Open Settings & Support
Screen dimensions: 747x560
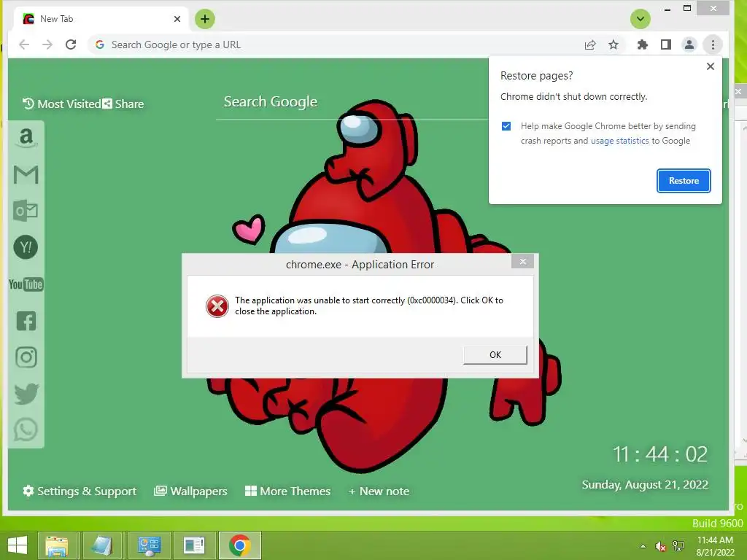pyautogui.click(x=80, y=491)
